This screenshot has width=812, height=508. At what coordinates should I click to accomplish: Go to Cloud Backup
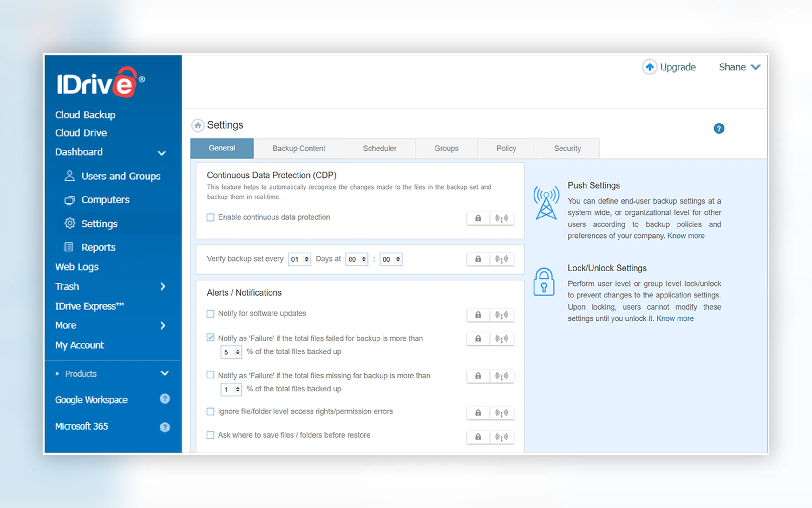coord(85,115)
